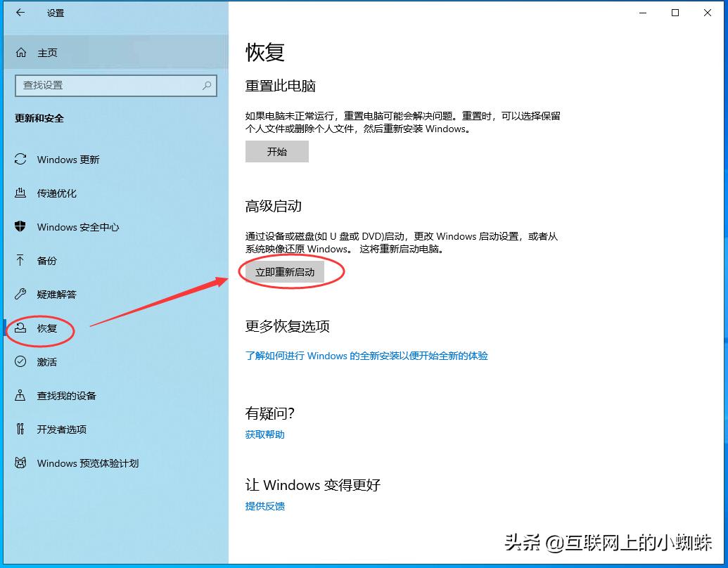
Task: Click 立即重新启动 for advanced startup
Action: (x=284, y=271)
